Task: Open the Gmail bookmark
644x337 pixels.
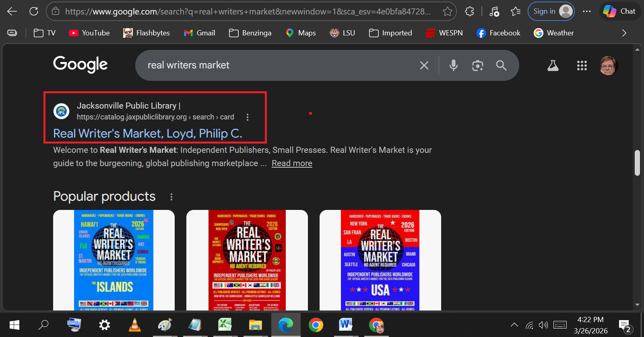Action: (200, 33)
